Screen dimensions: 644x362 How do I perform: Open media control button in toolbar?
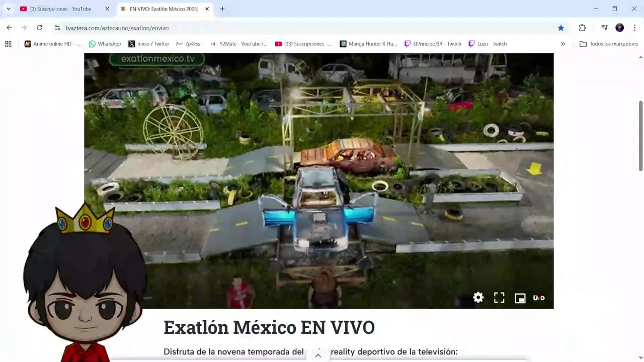coord(604,28)
